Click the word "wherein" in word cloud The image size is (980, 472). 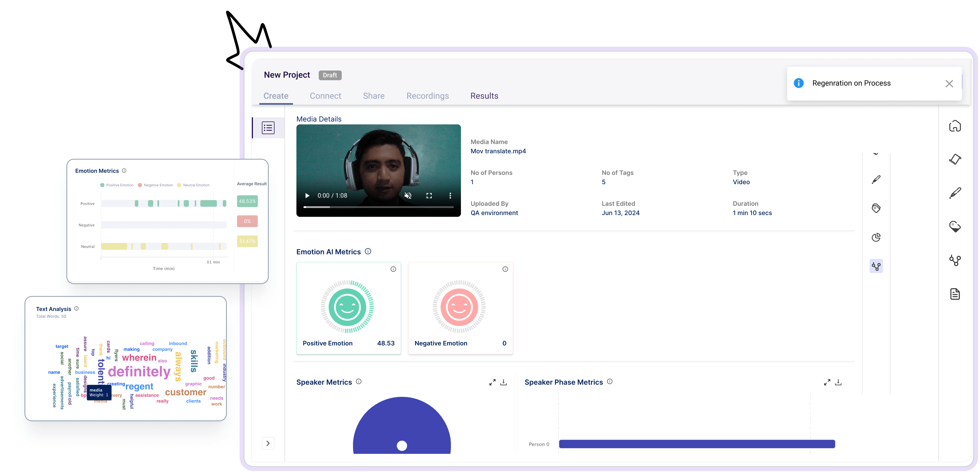(x=139, y=358)
